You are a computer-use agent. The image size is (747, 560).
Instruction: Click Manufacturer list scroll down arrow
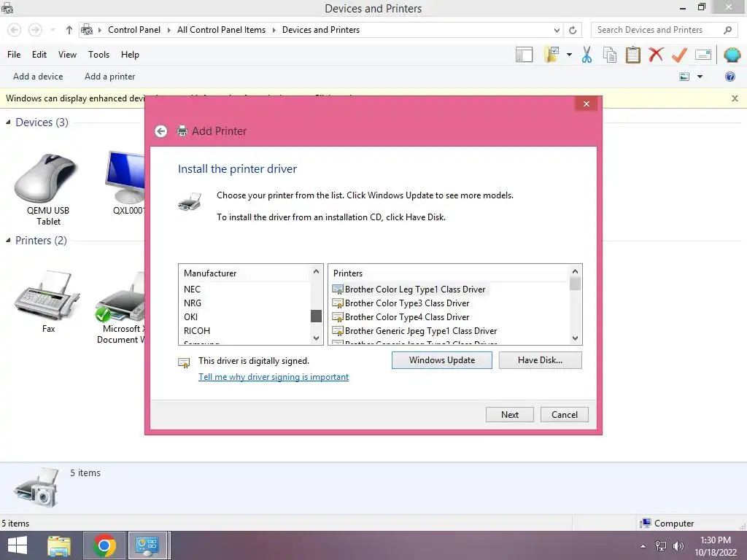(x=316, y=338)
